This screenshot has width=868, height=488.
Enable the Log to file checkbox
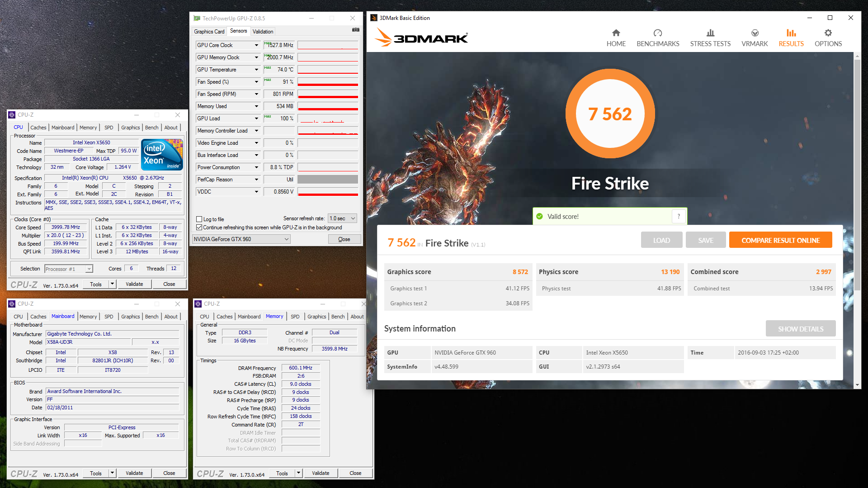199,219
